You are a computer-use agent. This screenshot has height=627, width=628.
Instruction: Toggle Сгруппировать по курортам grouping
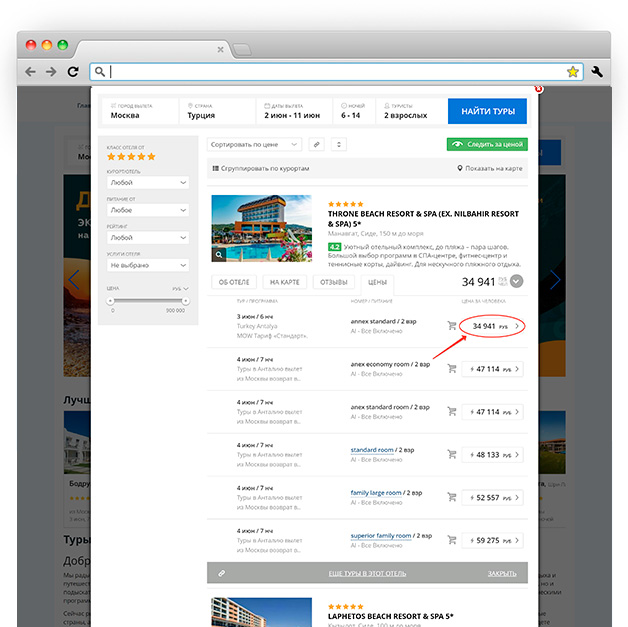tap(261, 169)
